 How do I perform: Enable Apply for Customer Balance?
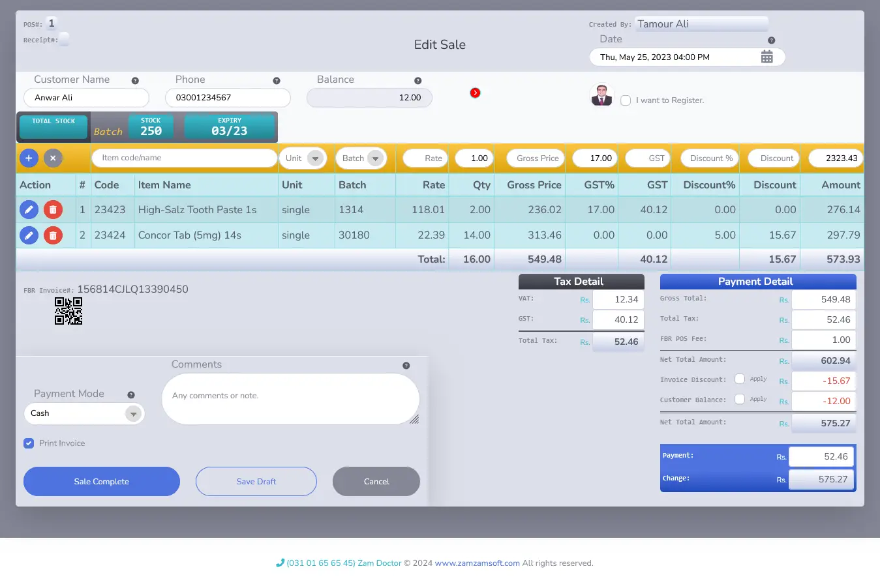[740, 399]
